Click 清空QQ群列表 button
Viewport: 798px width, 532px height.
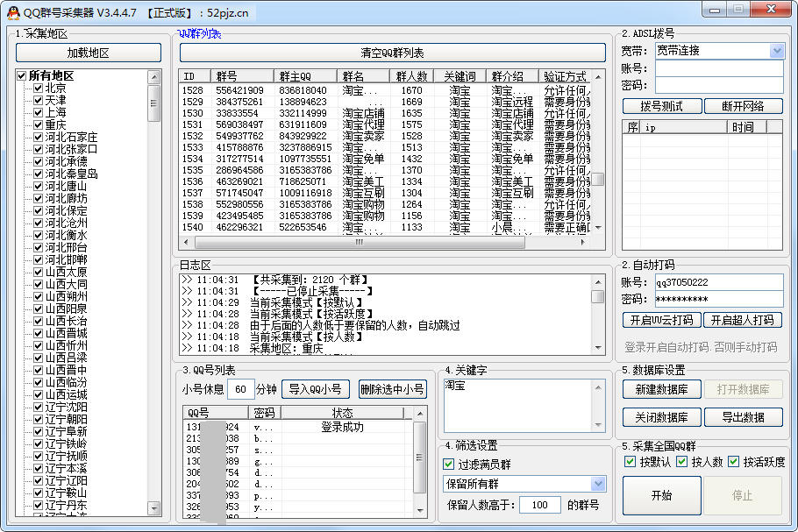click(x=392, y=53)
